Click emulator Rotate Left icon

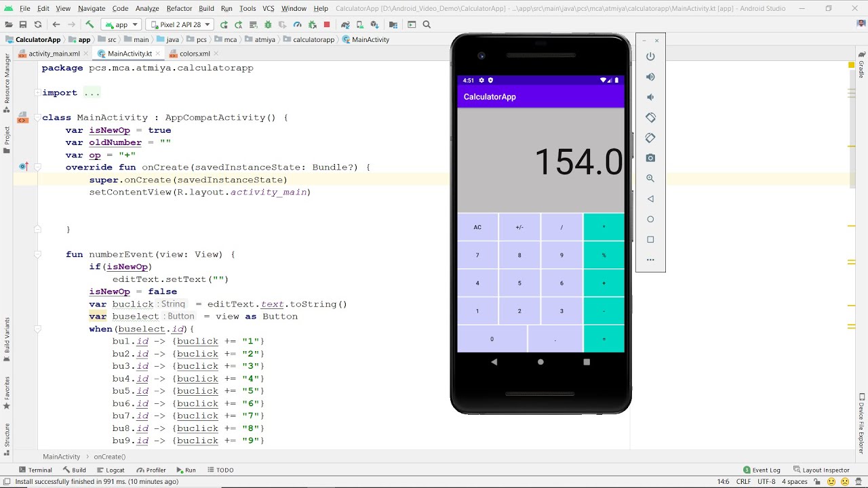pyautogui.click(x=650, y=117)
